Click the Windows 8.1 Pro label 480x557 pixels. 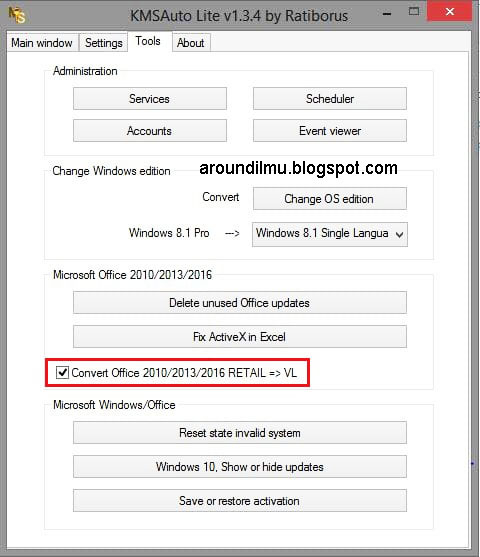[169, 233]
